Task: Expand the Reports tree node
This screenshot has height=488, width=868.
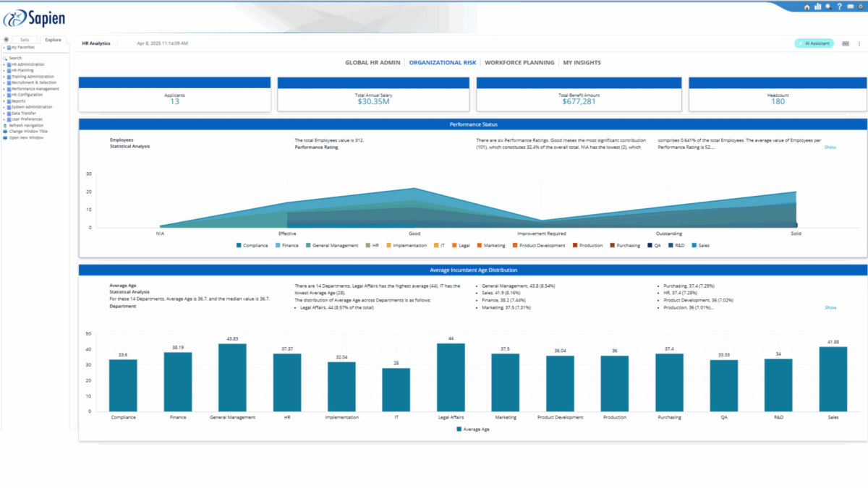Action: pyautogui.click(x=4, y=101)
